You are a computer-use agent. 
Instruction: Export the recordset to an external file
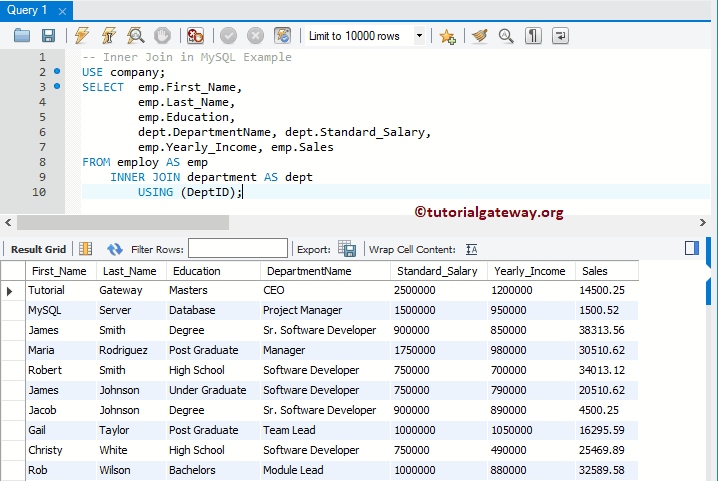click(347, 249)
